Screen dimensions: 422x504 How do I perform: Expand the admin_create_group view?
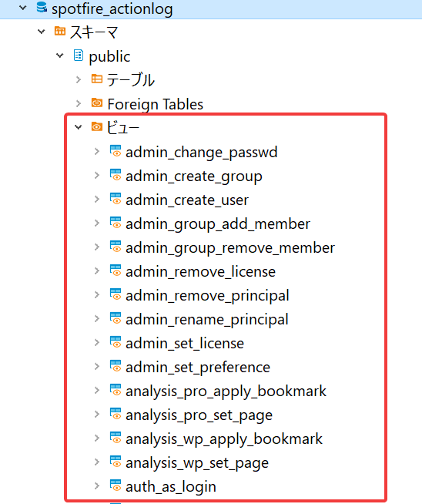[97, 175]
